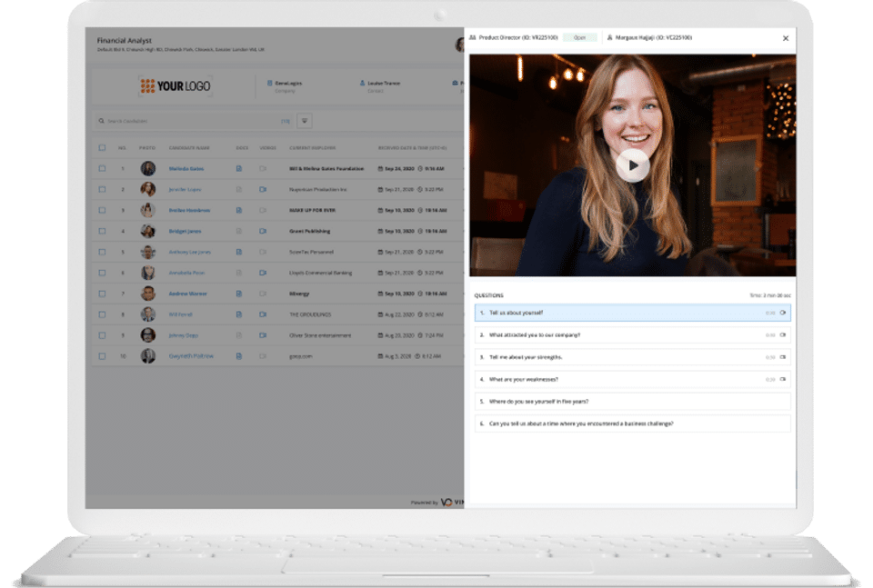Open the video icon for Grant Publishing row
This screenshot has width=873, height=588.
(263, 232)
